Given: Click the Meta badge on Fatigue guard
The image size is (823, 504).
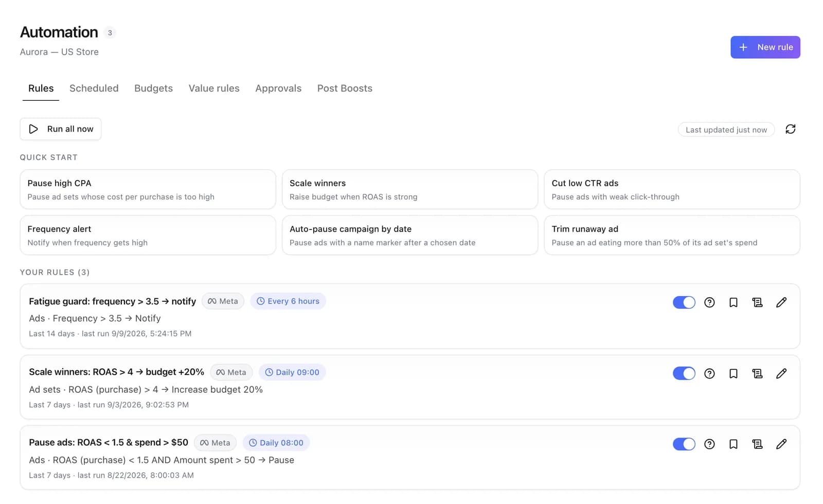Looking at the screenshot, I should pos(223,301).
